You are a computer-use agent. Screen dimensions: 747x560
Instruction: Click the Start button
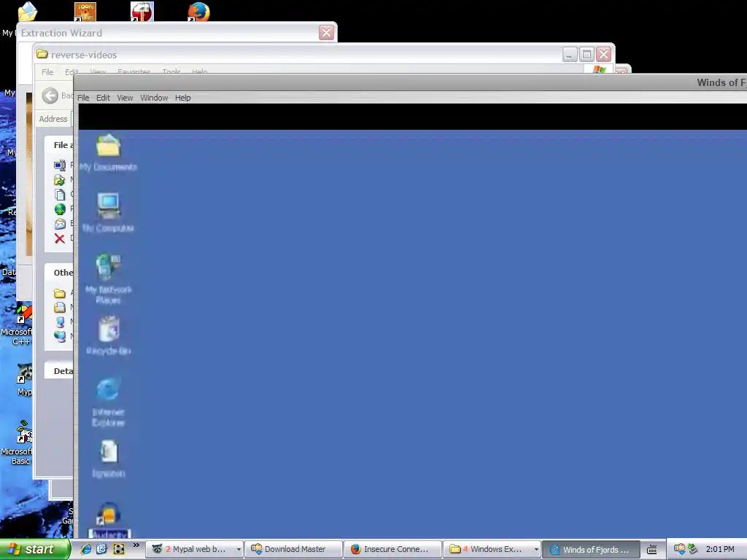click(35, 549)
